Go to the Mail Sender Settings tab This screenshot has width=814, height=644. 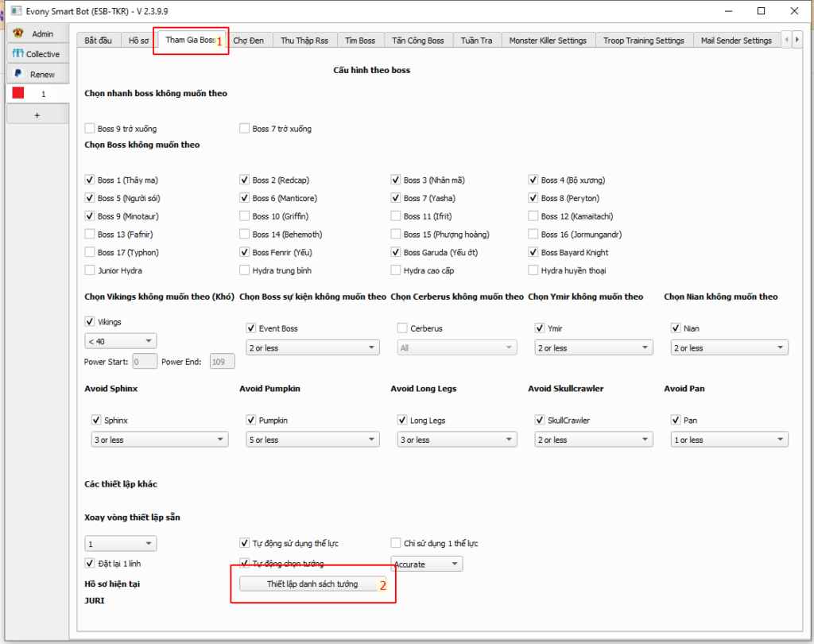tap(736, 41)
